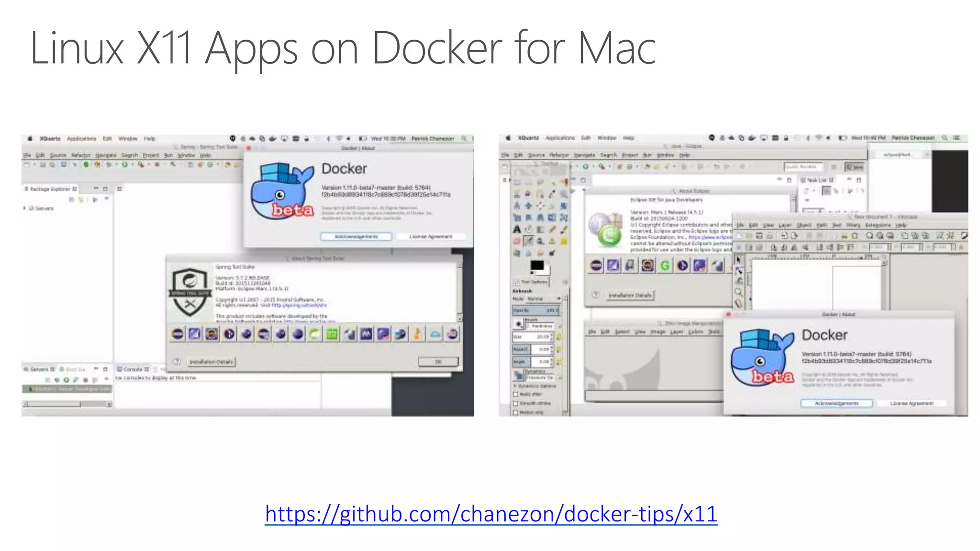Open the Extensions menu in Inkscape
980x551 pixels.
tap(878, 225)
